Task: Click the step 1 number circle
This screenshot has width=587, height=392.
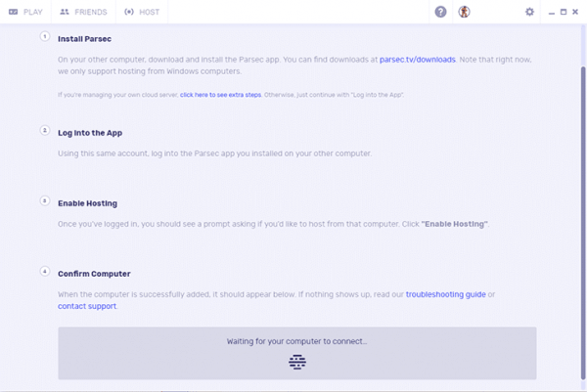Action: tap(45, 36)
